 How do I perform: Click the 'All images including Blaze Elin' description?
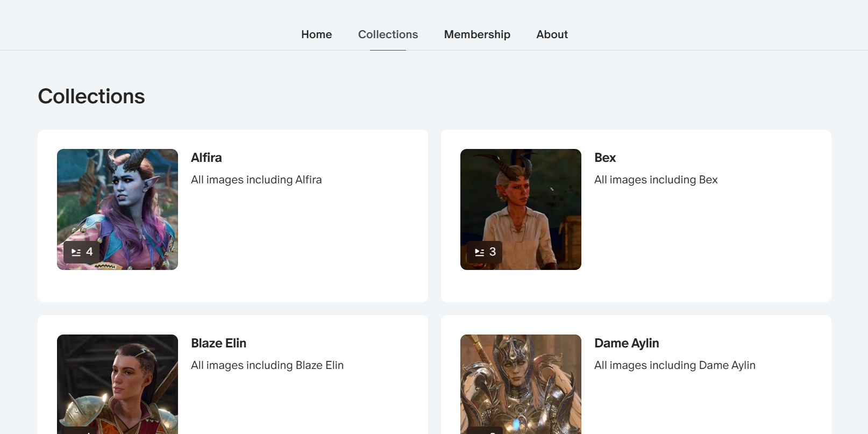(267, 365)
